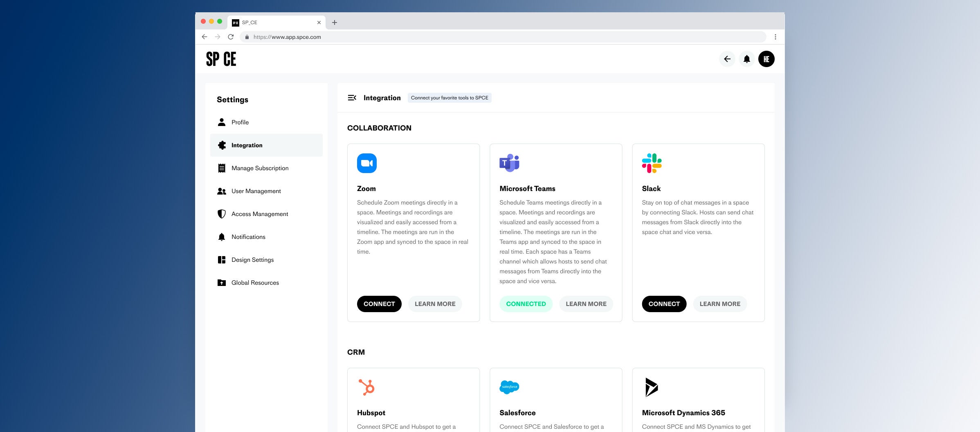Click the CRM section heading
The height and width of the screenshot is (432, 980).
[356, 352]
